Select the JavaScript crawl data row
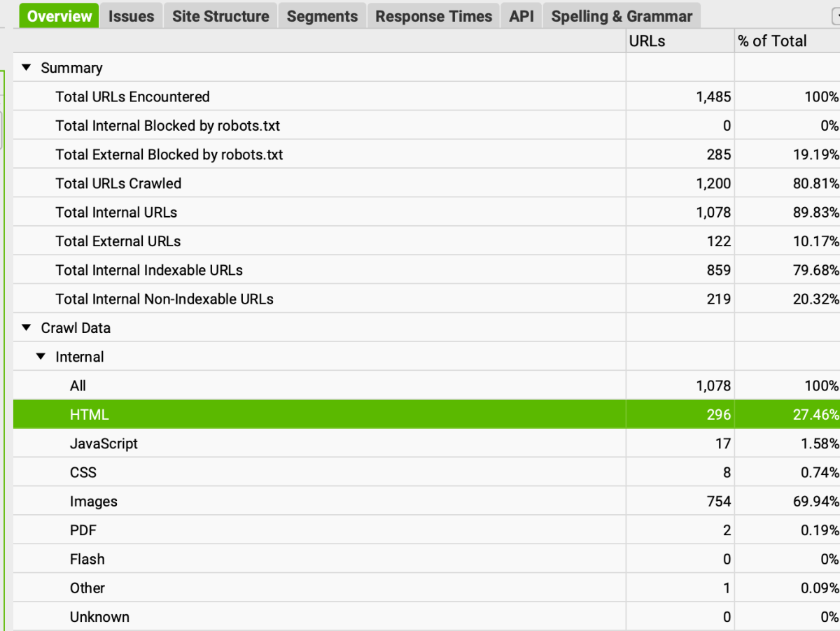 (104, 444)
